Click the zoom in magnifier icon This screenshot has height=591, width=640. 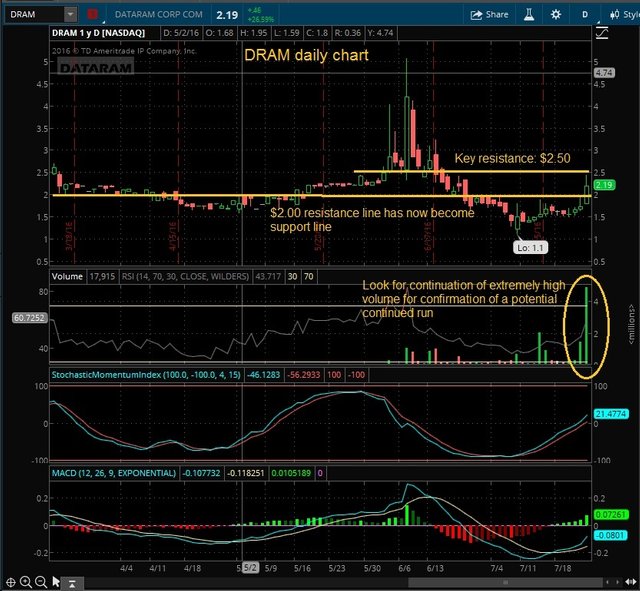click(25, 582)
